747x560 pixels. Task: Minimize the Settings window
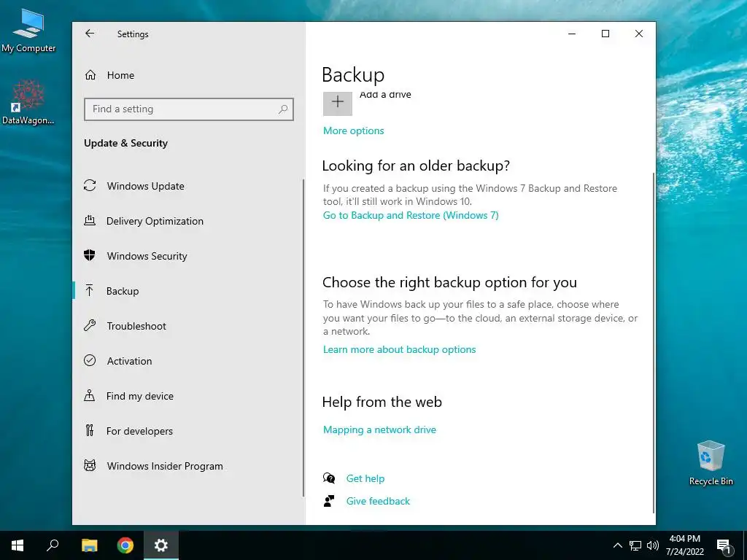click(x=572, y=34)
